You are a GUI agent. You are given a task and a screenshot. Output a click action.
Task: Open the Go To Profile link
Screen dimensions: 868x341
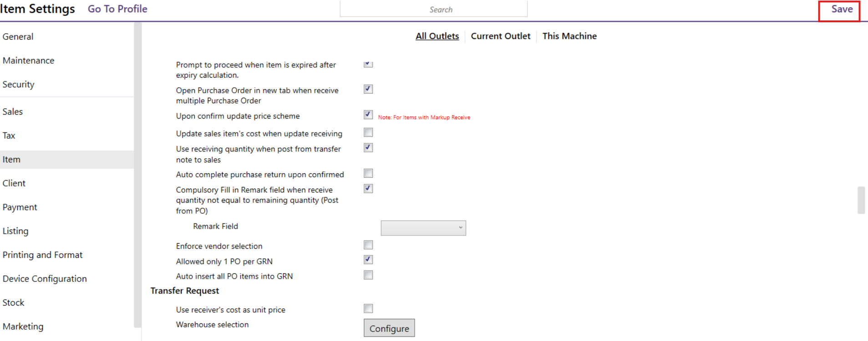tap(117, 9)
